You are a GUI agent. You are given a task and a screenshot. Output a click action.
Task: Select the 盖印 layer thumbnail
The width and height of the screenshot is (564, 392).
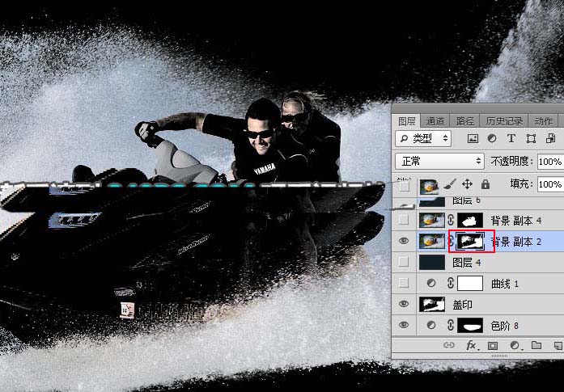(432, 305)
